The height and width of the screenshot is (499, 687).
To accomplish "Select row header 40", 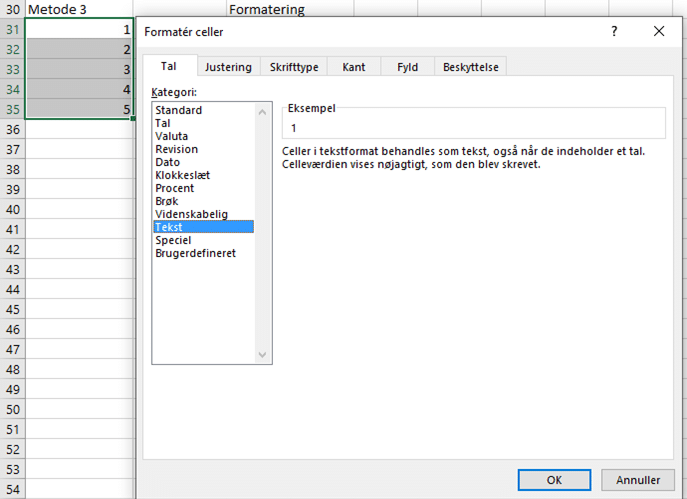I will 12,210.
